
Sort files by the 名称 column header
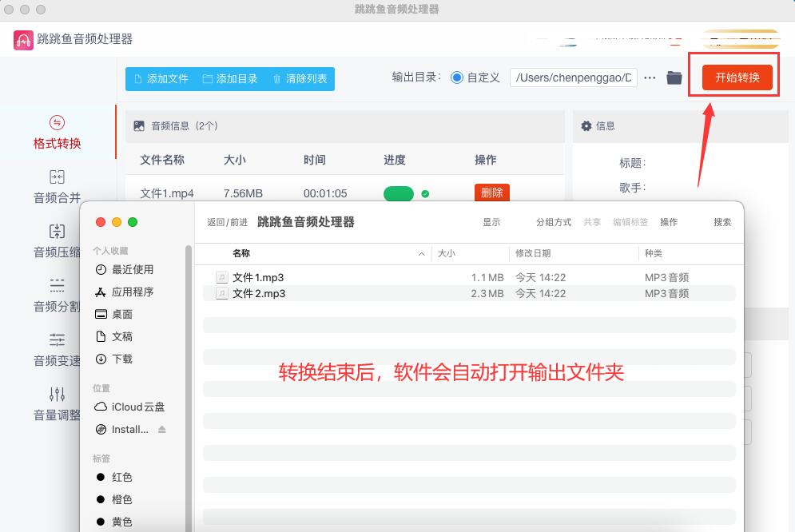241,253
